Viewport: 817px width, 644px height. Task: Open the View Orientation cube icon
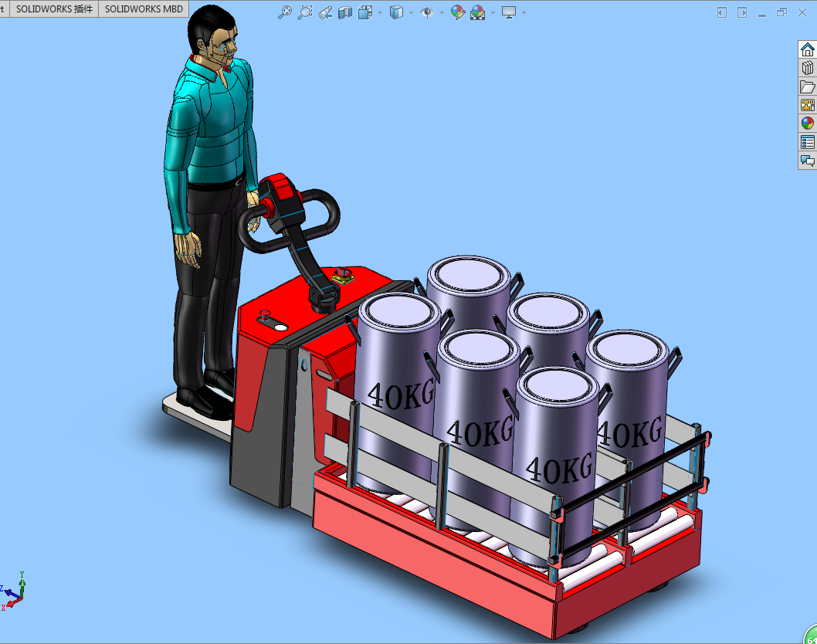click(365, 12)
